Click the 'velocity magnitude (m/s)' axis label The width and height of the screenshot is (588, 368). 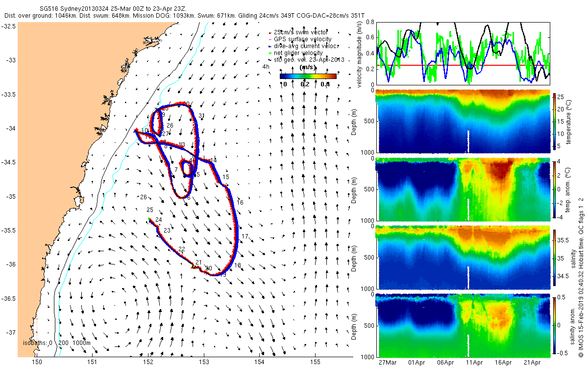(x=359, y=53)
